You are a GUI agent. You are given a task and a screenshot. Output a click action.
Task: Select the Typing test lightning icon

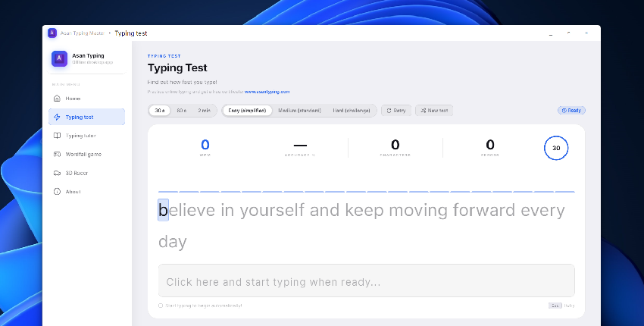57,118
